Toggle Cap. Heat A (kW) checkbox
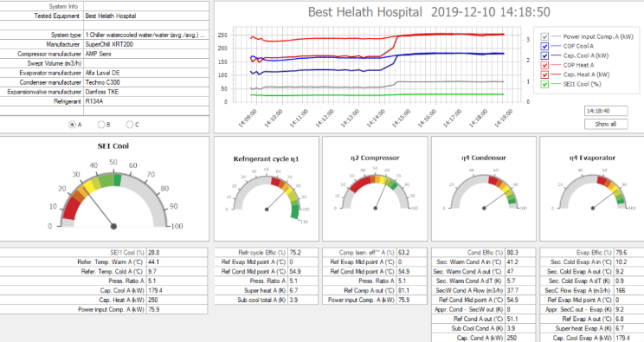644x342 pixels. click(x=544, y=74)
